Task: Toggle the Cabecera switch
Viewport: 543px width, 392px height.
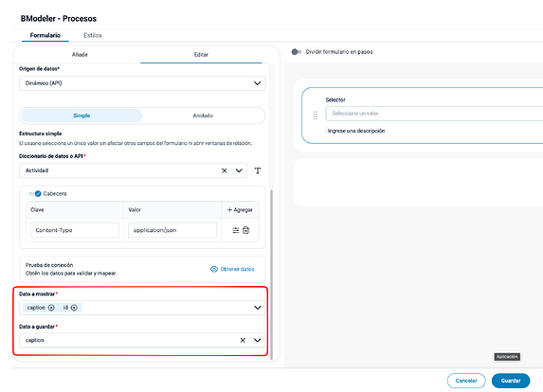Action: click(x=35, y=194)
